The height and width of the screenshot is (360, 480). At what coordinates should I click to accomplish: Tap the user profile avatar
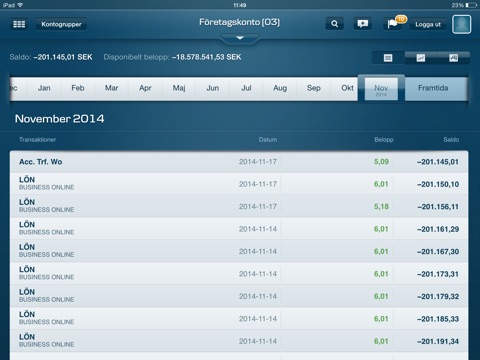point(462,24)
